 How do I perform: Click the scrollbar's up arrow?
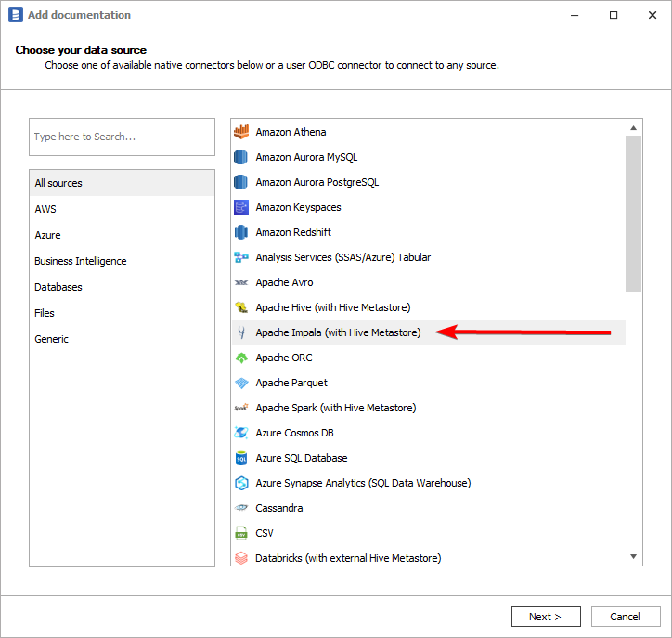[635, 128]
